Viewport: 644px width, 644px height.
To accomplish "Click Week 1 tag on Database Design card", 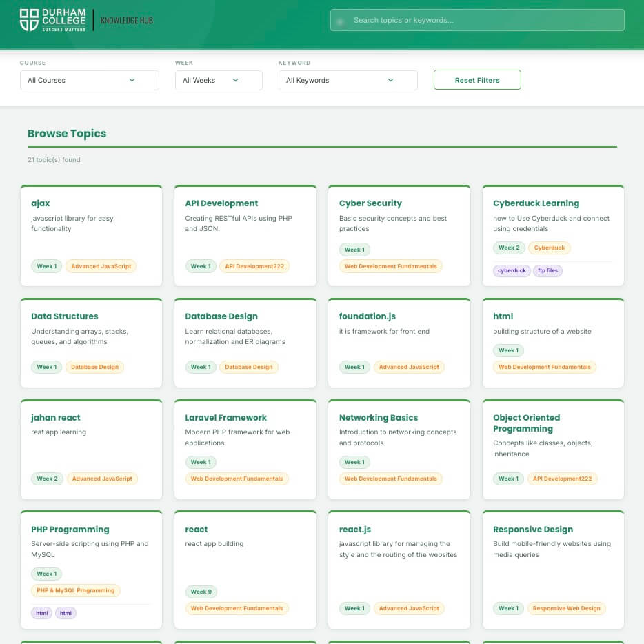I will 201,368.
